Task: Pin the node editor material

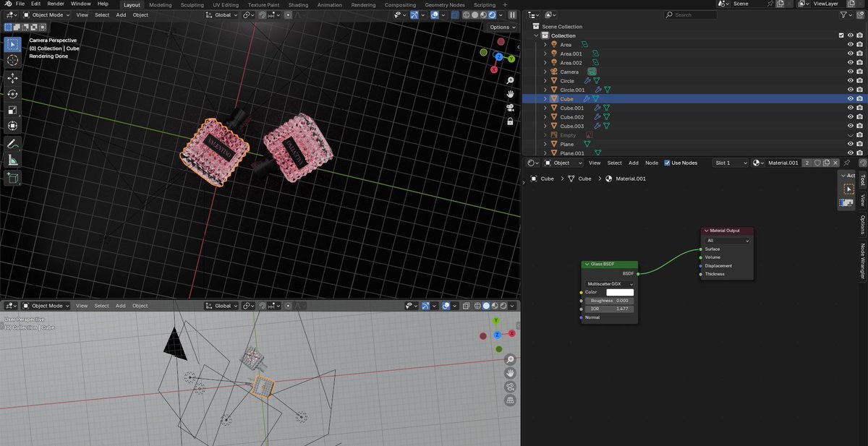Action: pyautogui.click(x=847, y=163)
